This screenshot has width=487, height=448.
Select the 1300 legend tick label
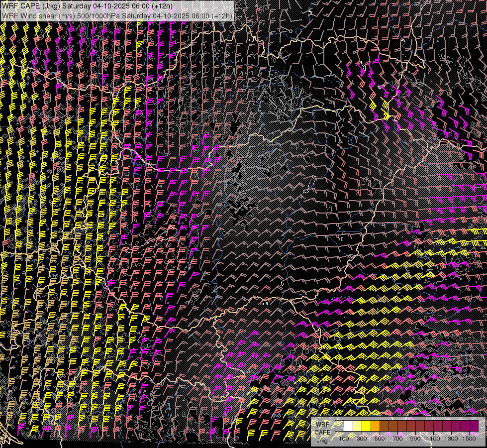click(x=451, y=439)
